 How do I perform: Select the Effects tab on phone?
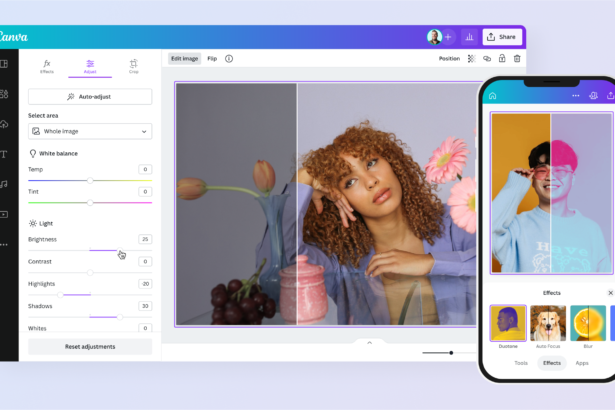(x=551, y=363)
